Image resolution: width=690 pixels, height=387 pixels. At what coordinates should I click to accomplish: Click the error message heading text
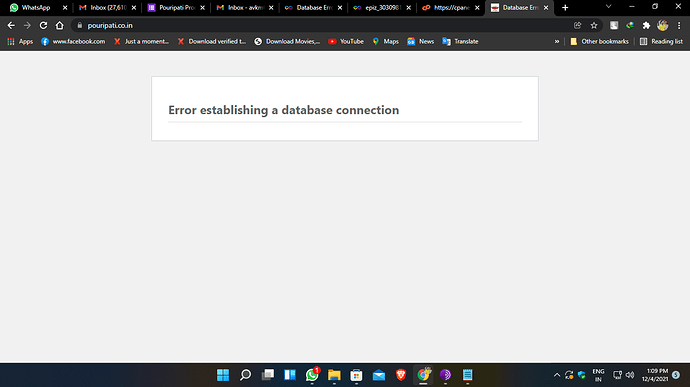pos(283,110)
